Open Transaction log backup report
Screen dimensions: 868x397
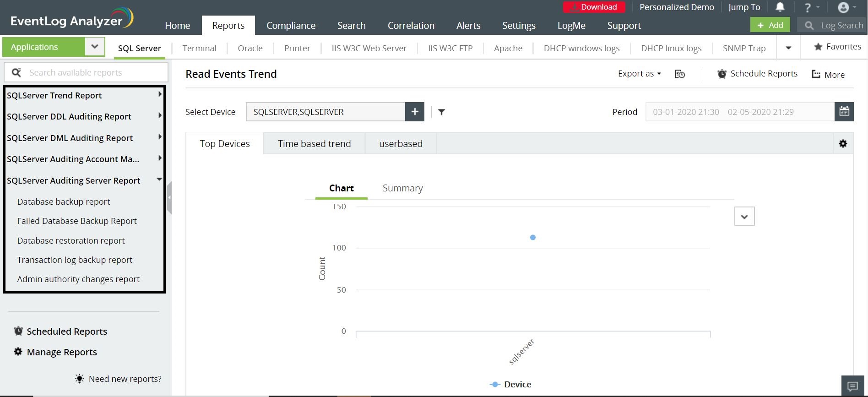tap(75, 260)
